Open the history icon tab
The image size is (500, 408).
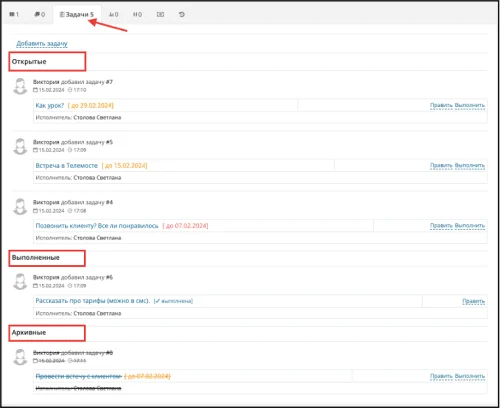pos(182,14)
